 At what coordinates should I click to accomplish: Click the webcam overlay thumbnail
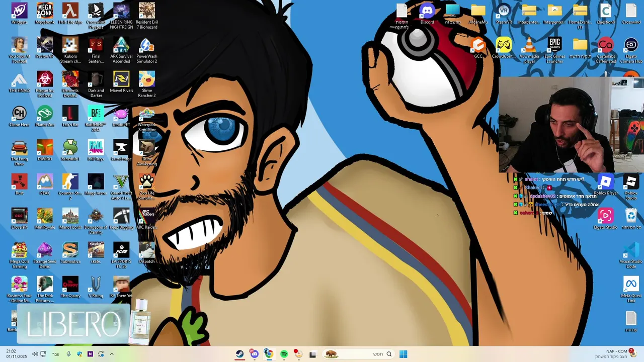click(571, 124)
